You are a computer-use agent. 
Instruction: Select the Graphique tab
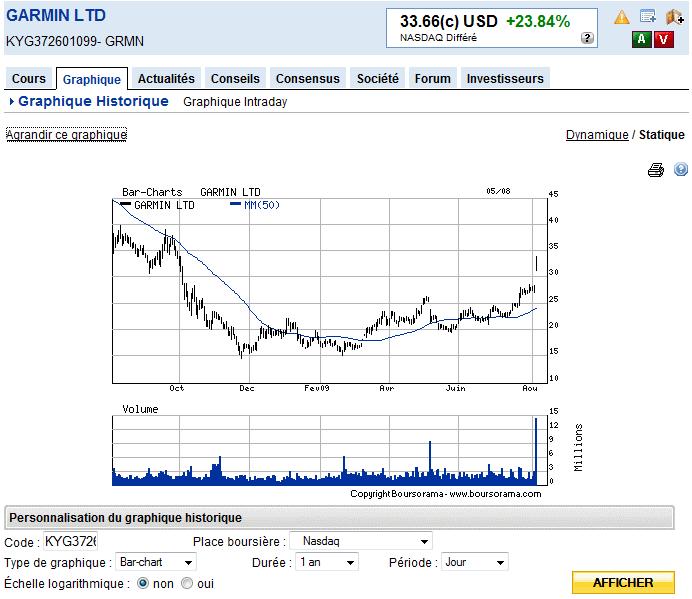point(92,79)
